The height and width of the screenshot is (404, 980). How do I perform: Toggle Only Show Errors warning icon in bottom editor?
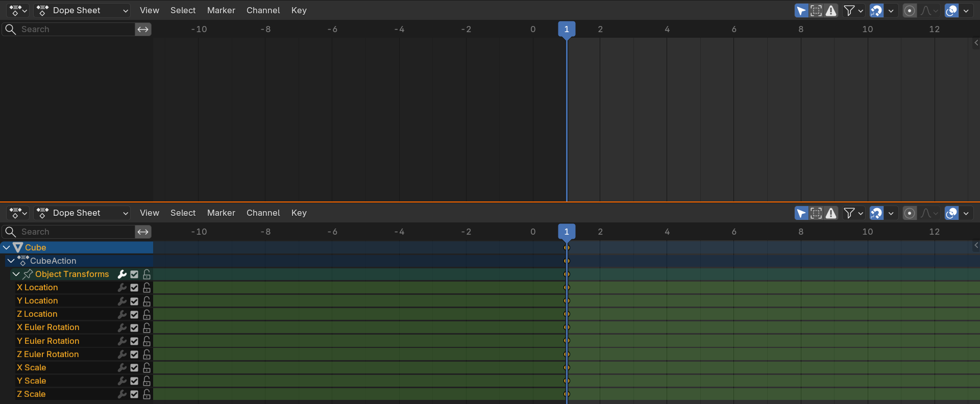pos(831,213)
